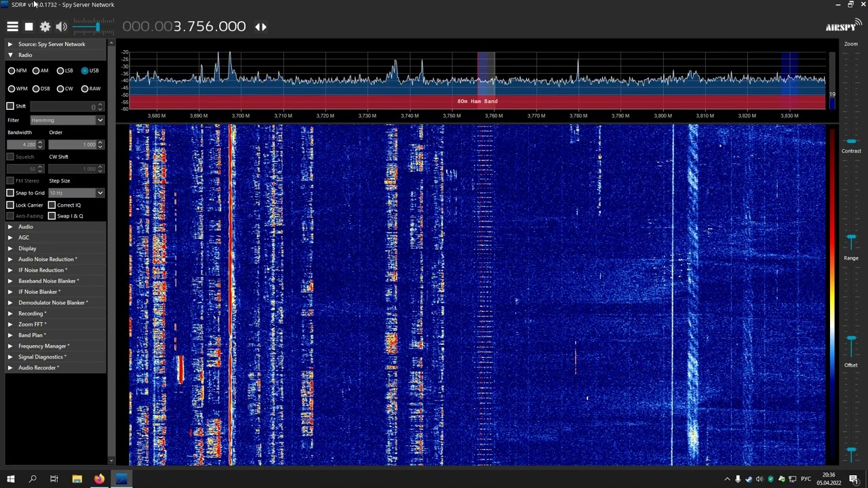Open the hamburger main menu
The height and width of the screenshot is (488, 868).
coord(12,26)
